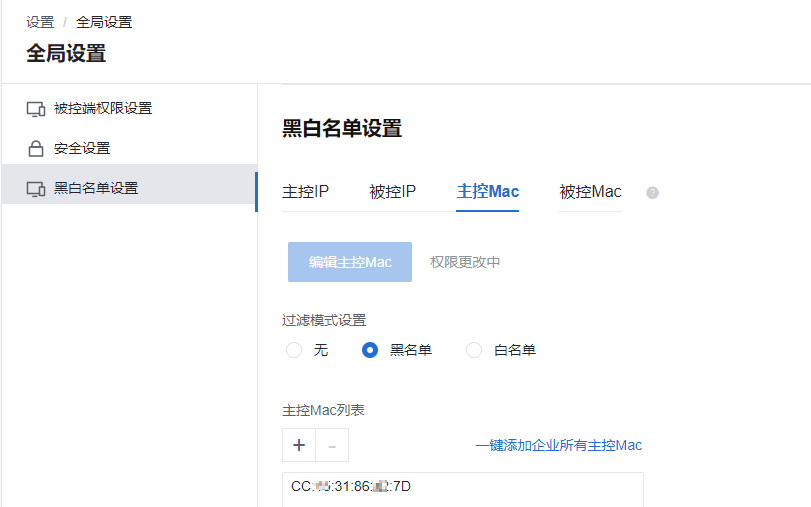This screenshot has width=811, height=507.
Task: Click the 设置 breadcrumb link
Action: [x=40, y=22]
